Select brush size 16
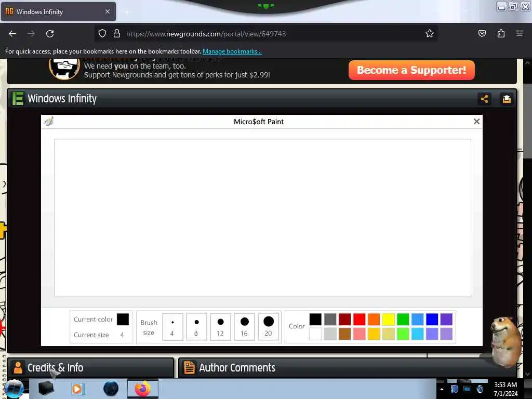The image size is (532, 399). click(244, 326)
